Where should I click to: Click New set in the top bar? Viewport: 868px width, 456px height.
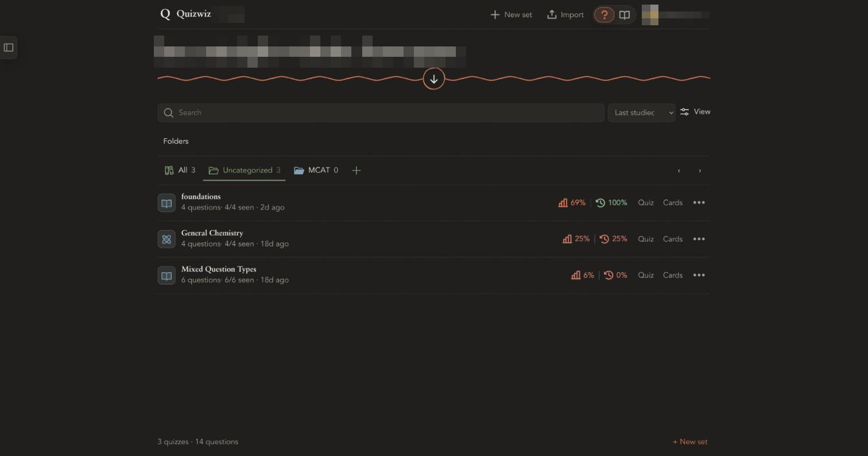click(x=511, y=15)
